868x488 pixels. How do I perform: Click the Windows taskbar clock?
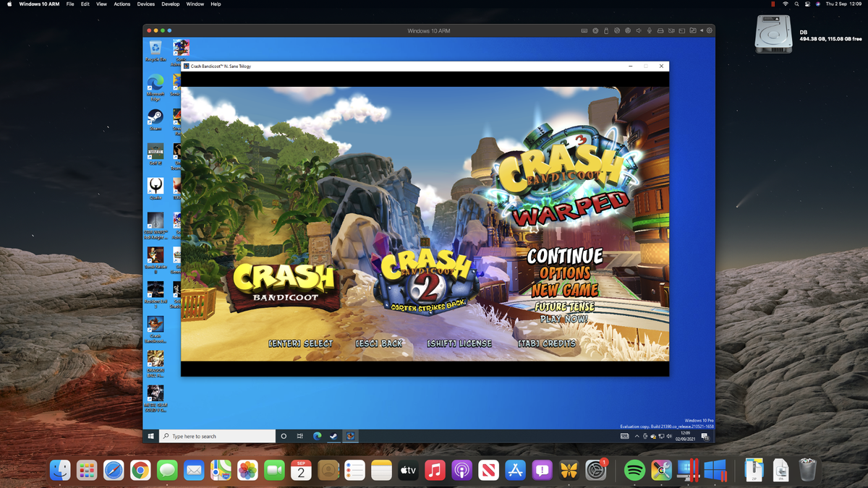click(x=685, y=437)
